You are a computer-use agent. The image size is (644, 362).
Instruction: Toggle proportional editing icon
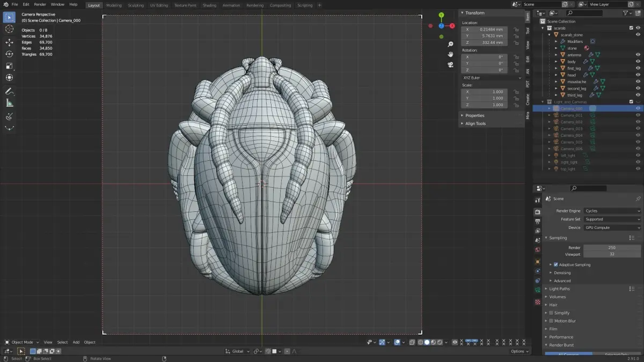pyautogui.click(x=288, y=351)
